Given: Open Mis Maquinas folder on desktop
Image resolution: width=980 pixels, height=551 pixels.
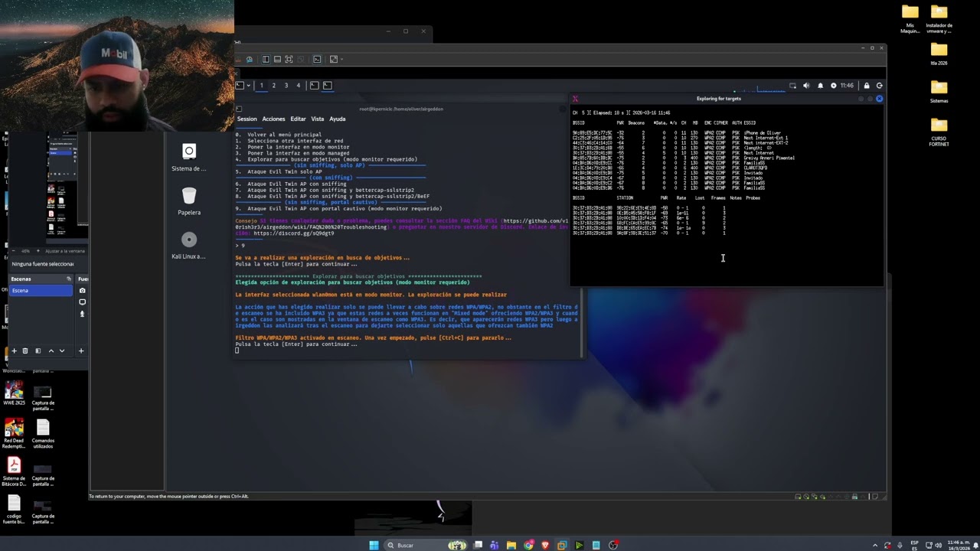Looking at the screenshot, I should (910, 19).
